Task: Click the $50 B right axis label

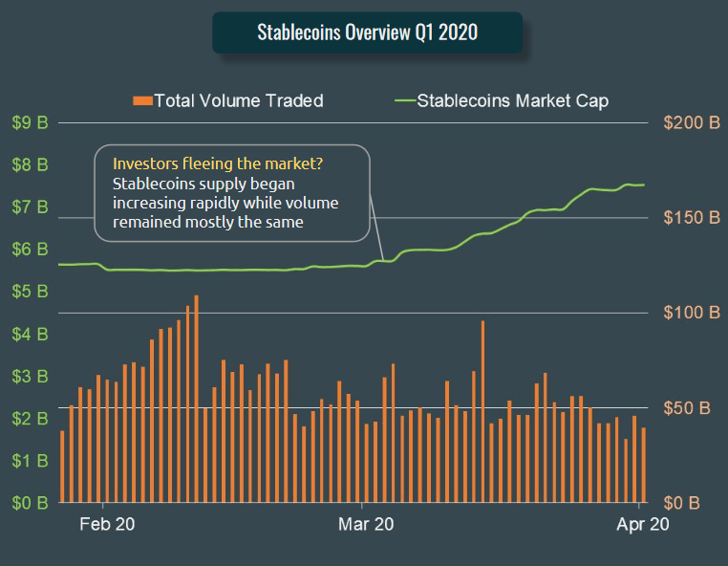Action: 687,408
